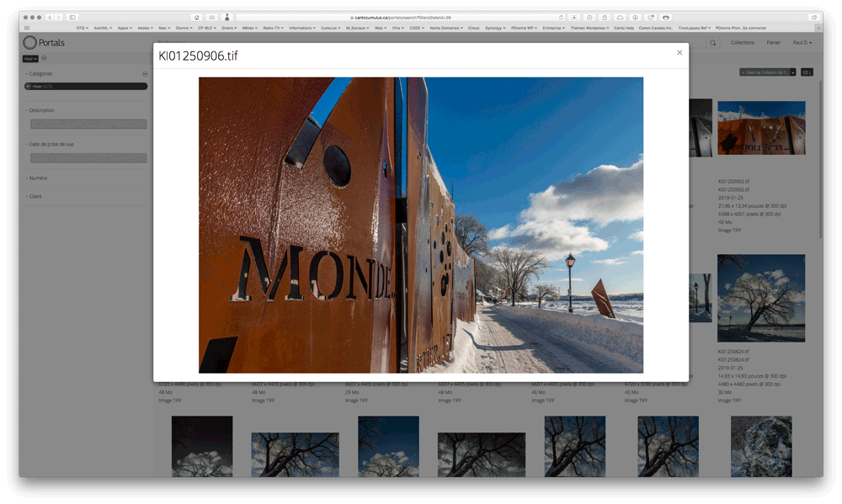This screenshot has height=504, width=842.
Task: Click the minus circle next to Hiver chip
Action: coord(44,59)
